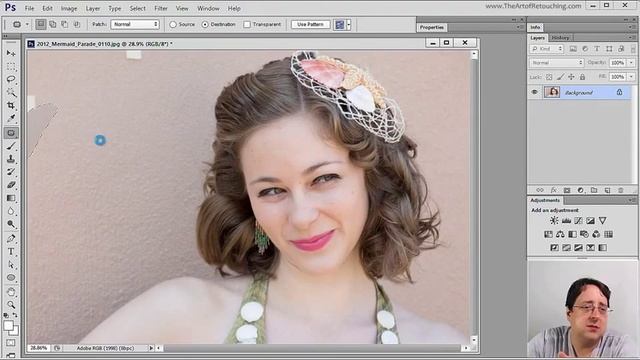
Task: Select the History Brush tool
Action: pyautogui.click(x=11, y=172)
